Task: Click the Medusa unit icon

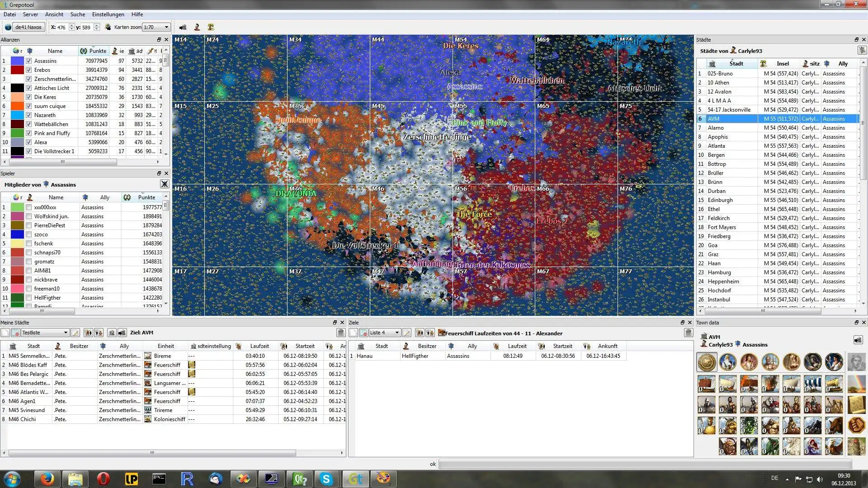Action: pos(749,425)
